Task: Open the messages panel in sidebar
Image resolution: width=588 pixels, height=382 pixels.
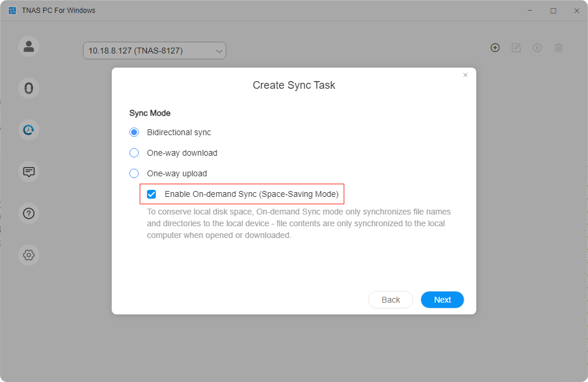Action: (x=29, y=172)
